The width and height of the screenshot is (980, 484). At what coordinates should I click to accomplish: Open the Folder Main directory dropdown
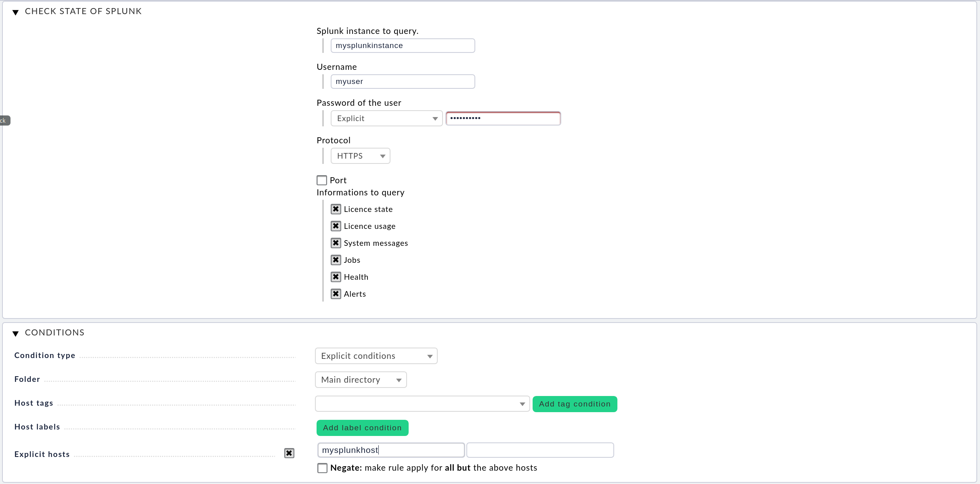[x=361, y=380]
